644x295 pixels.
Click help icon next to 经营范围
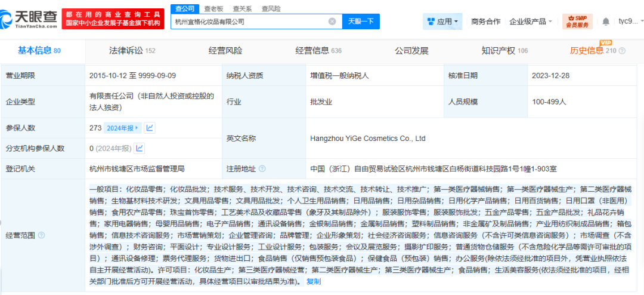[x=41, y=235]
